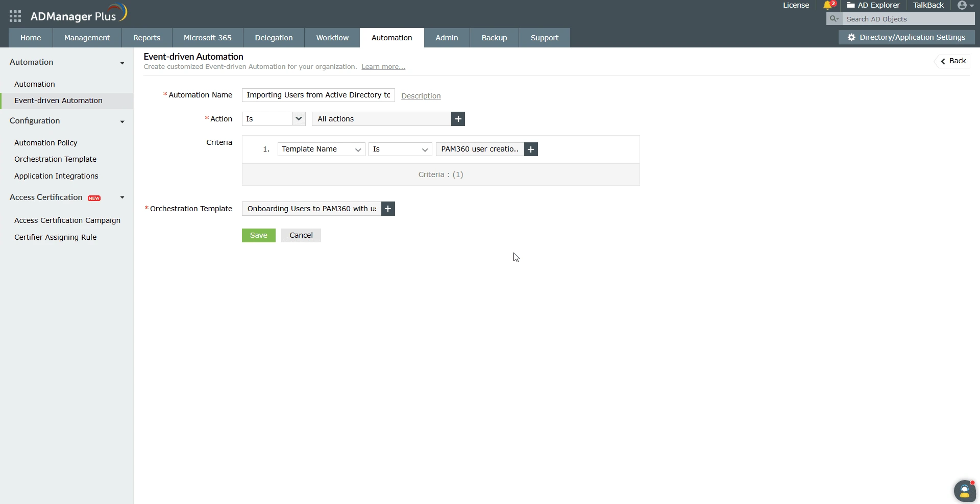Go back using the Back link
This screenshot has width=980, height=504.
[953, 61]
